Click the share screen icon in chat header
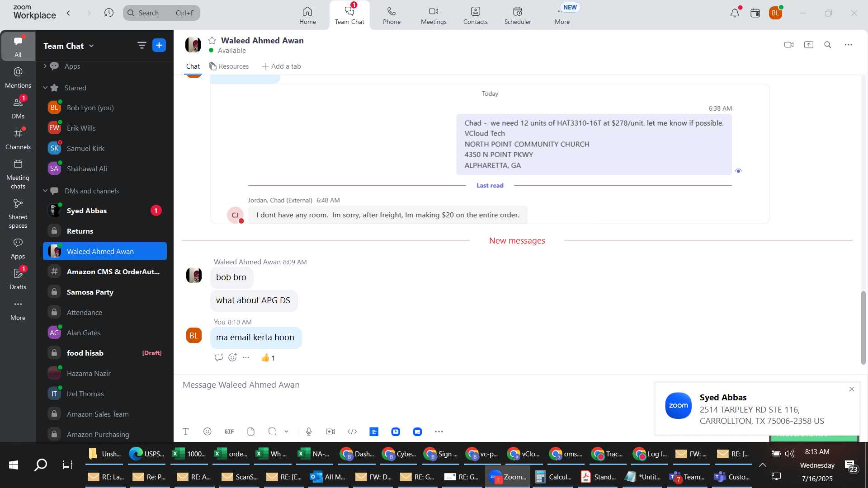 [x=809, y=45]
